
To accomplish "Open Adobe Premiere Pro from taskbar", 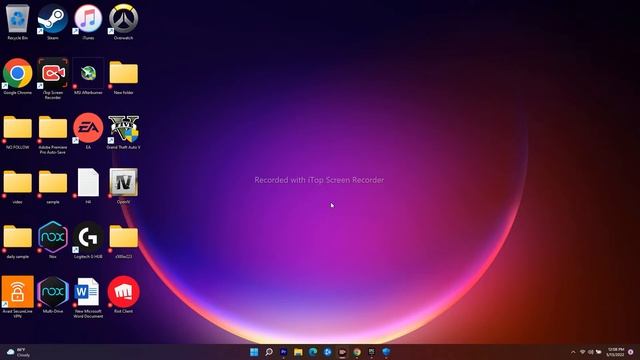I will [x=283, y=352].
